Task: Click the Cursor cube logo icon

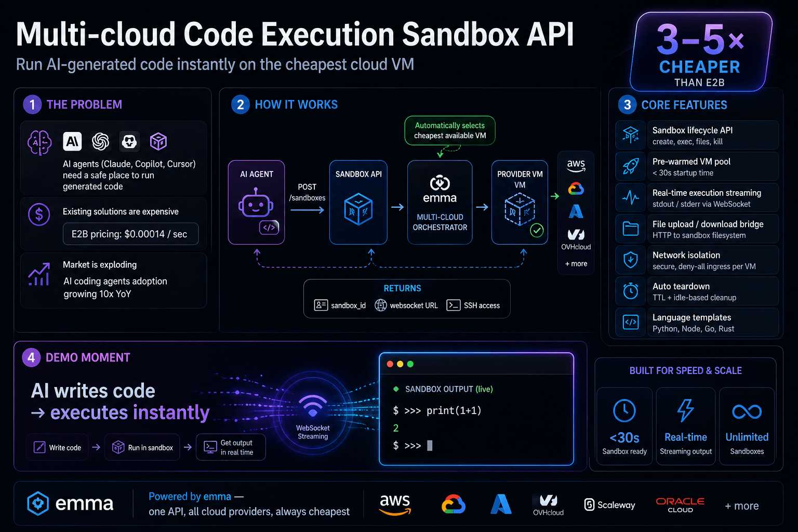Action: 158,141
